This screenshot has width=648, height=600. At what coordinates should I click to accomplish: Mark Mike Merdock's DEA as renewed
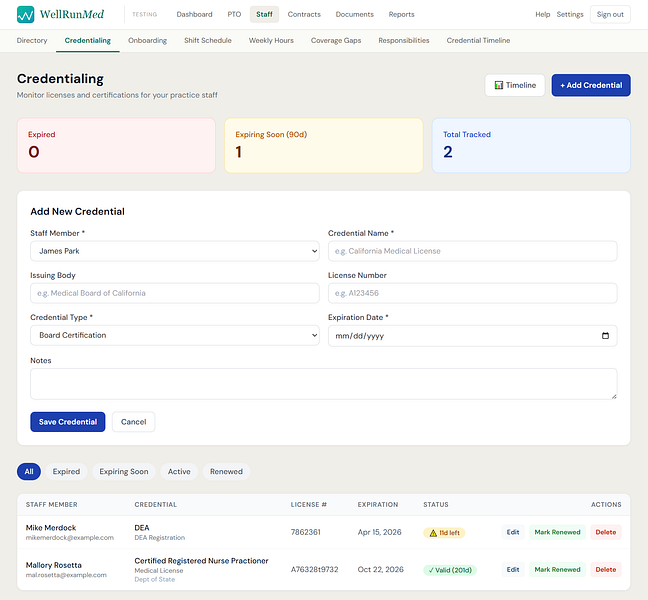[557, 532]
